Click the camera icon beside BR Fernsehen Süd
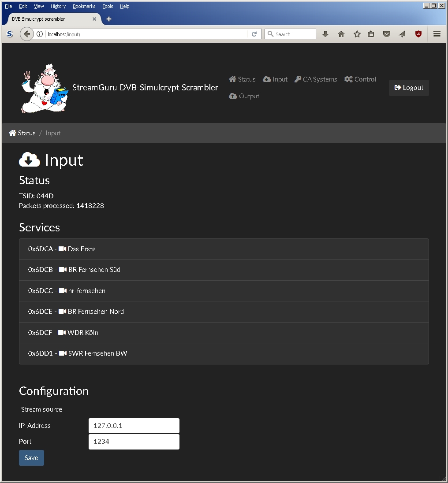Viewport: 448px width, 483px height. (63, 270)
